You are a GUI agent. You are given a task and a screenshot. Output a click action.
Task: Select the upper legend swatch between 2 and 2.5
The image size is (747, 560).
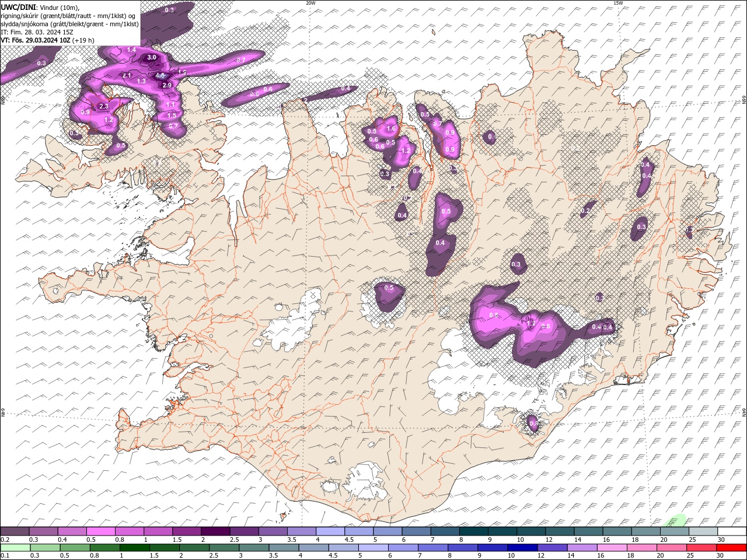[215, 531]
